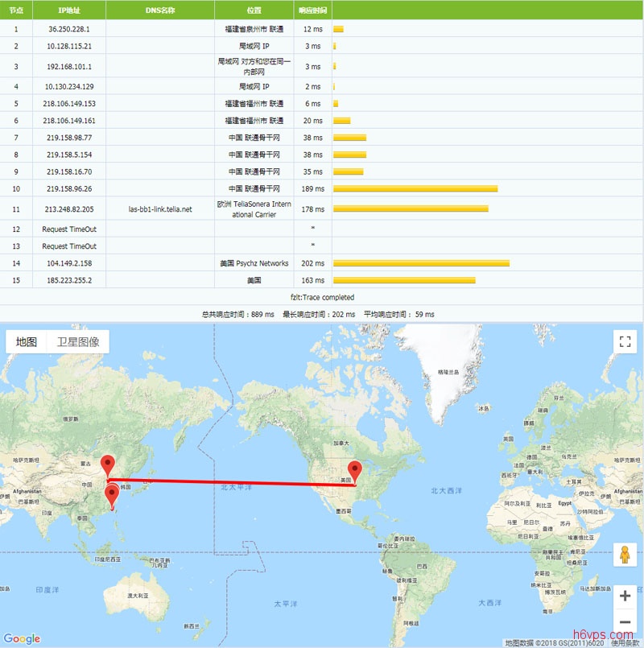Click the 163 ms response time cell
Image resolution: width=644 pixels, height=648 pixels.
tap(313, 280)
